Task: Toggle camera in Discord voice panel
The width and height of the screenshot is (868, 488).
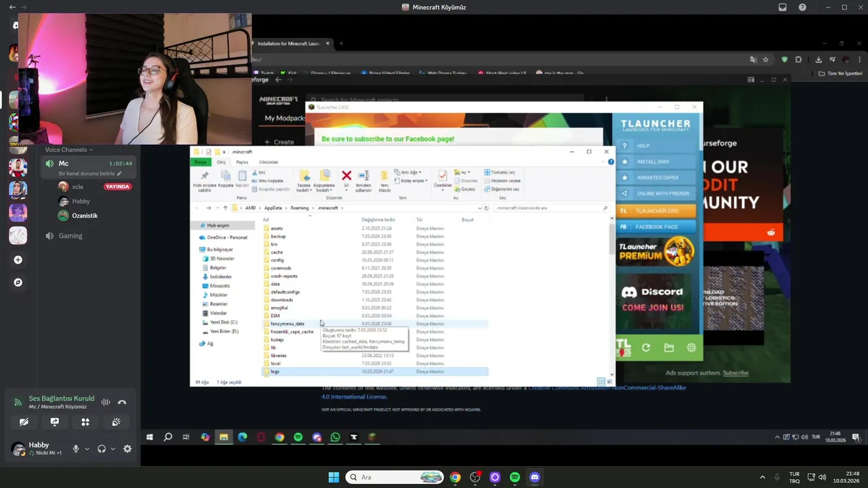Action: pyautogui.click(x=24, y=422)
